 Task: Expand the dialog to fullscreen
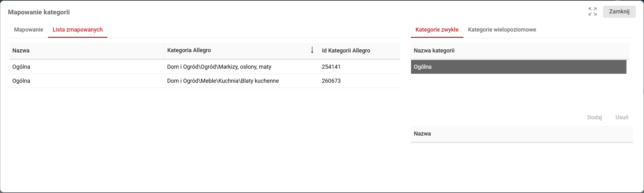tap(592, 12)
